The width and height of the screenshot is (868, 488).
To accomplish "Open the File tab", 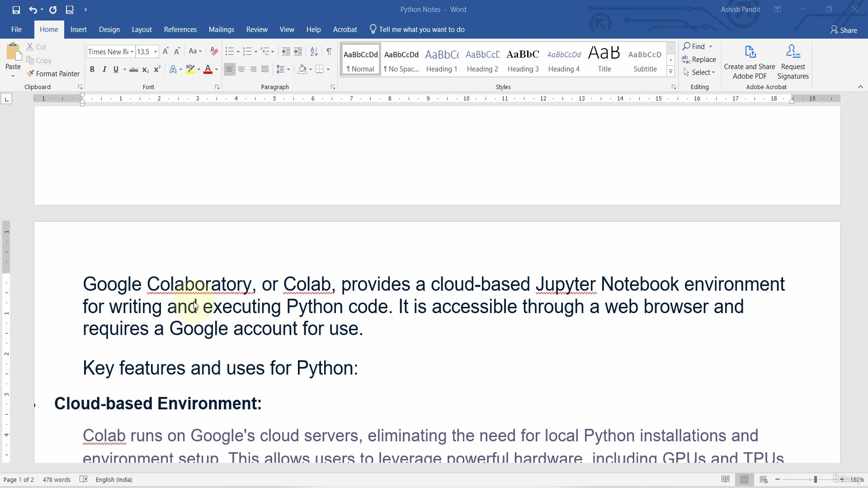I will coord(17,29).
